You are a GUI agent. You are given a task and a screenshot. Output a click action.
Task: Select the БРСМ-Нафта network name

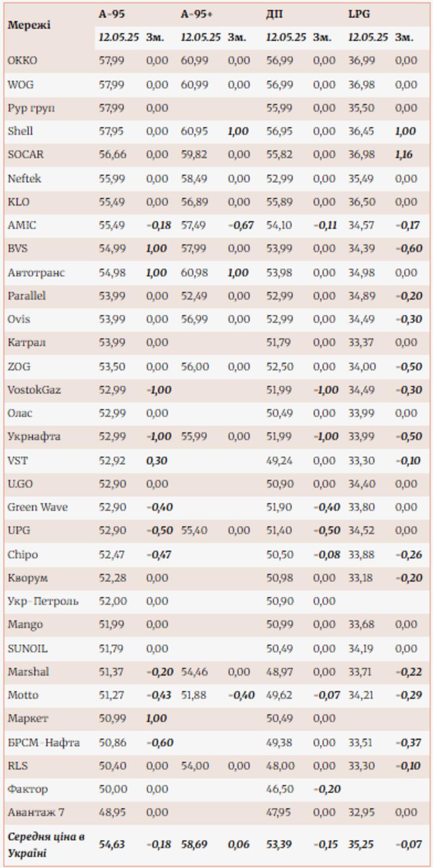click(x=43, y=742)
